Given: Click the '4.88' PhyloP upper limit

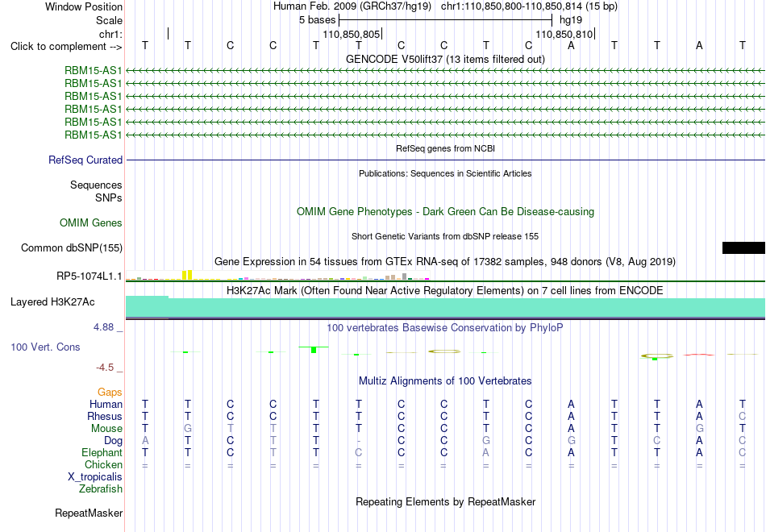Looking at the screenshot, I should coord(104,326).
